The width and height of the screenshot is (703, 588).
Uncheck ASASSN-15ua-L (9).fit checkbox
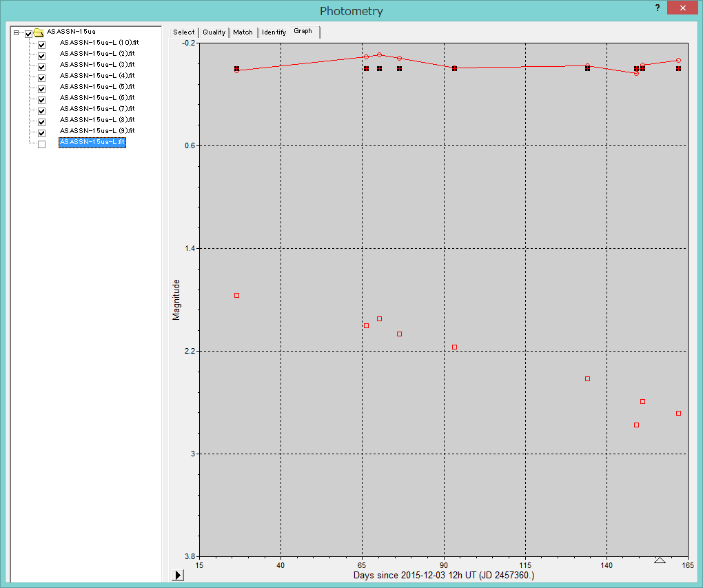click(41, 133)
